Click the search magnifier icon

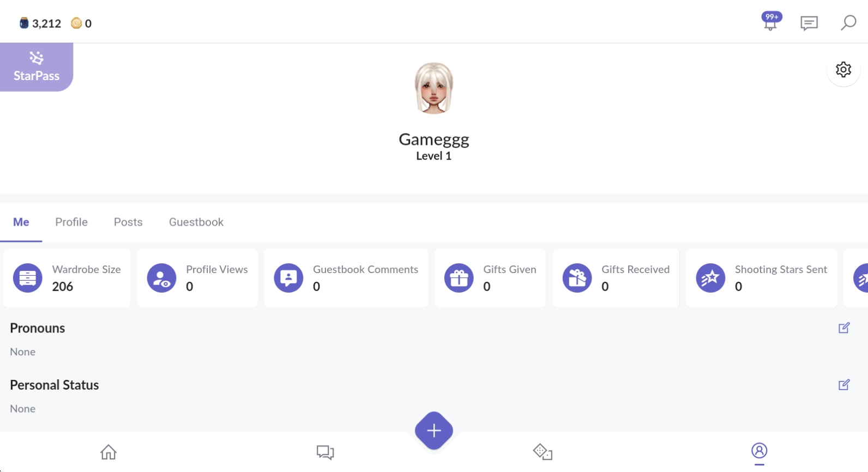(848, 23)
